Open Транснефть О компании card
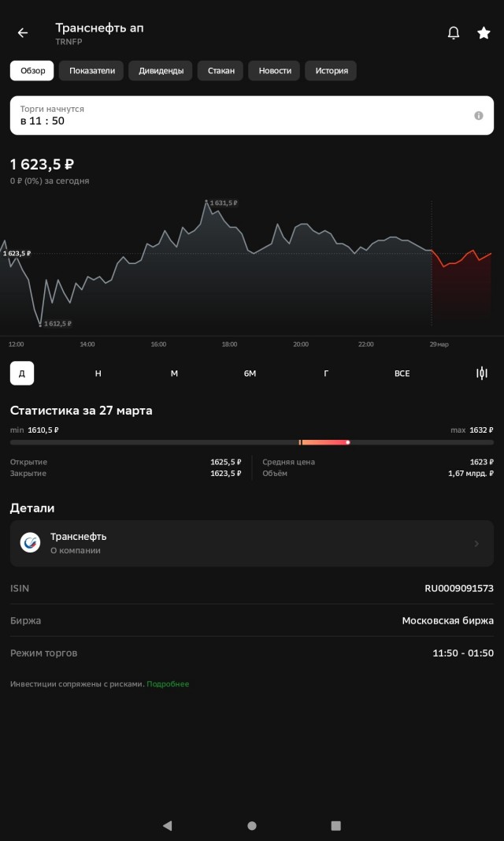Viewport: 504px width, 841px height. (x=252, y=543)
